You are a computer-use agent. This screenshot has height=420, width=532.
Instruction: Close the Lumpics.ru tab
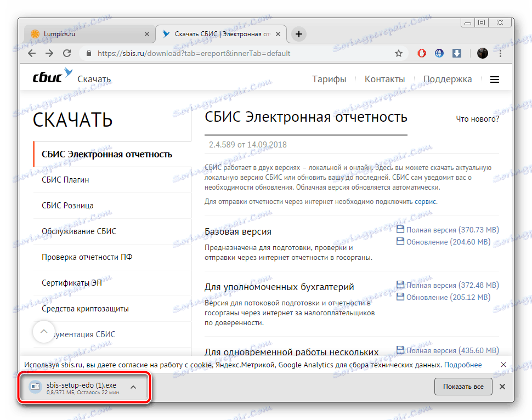[147, 34]
